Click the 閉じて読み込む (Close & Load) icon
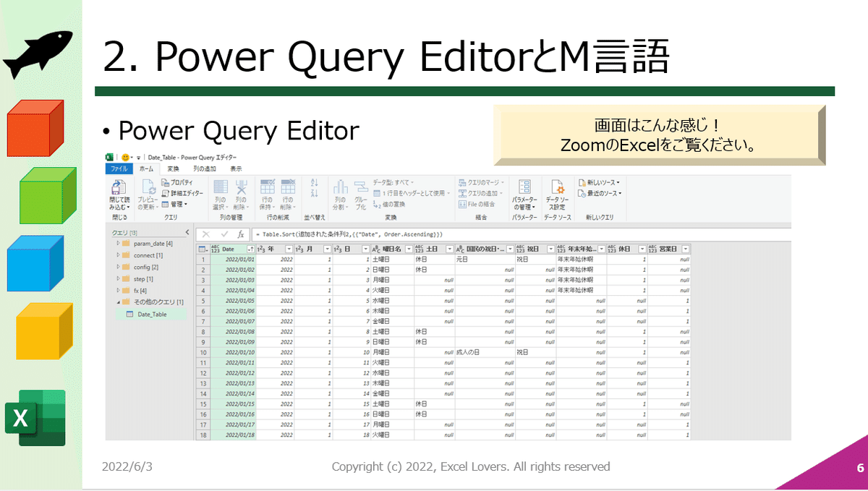Image resolution: width=868 pixels, height=491 pixels. (118, 187)
